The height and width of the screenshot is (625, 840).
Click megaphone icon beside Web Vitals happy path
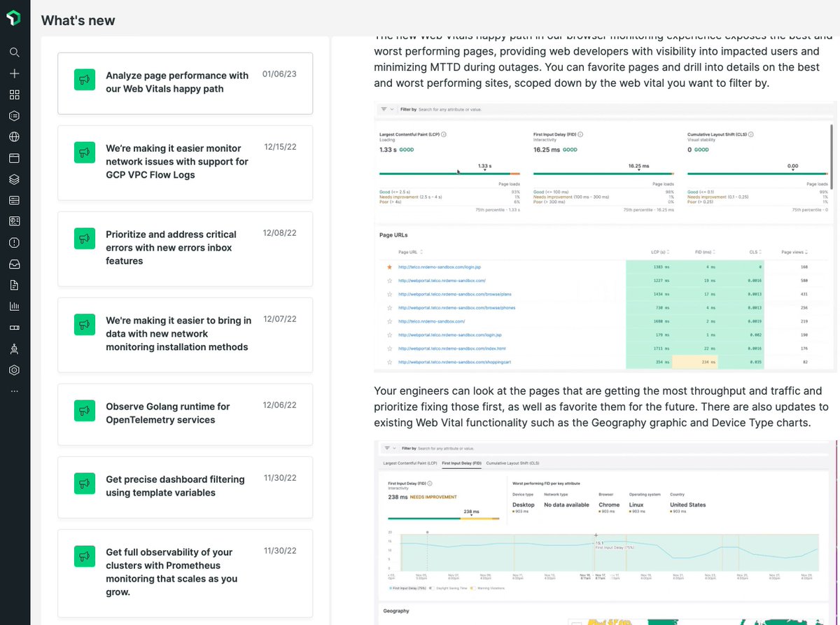tap(85, 80)
